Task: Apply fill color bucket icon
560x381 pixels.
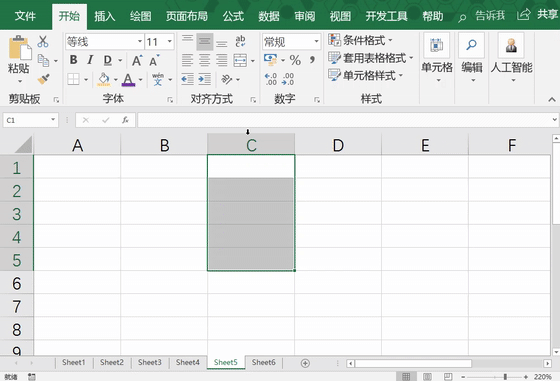Action: (104, 79)
